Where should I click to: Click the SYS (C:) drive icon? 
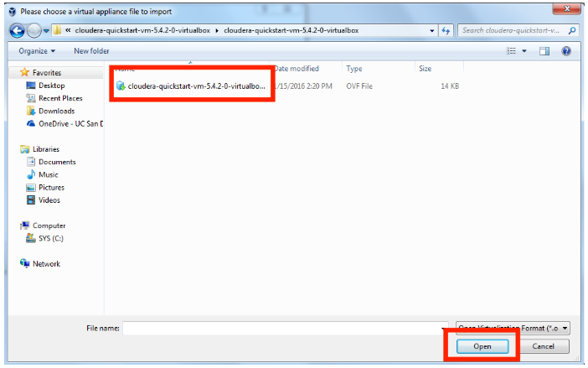pos(31,238)
